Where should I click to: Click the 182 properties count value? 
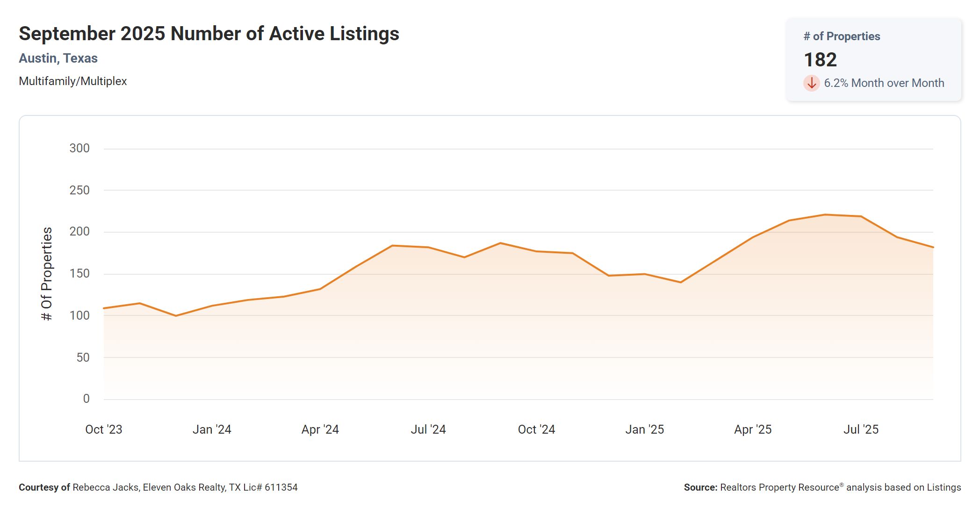(x=820, y=60)
